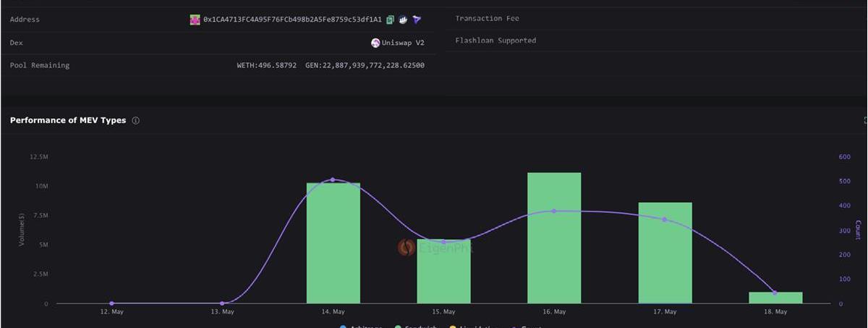Image resolution: width=868 pixels, height=328 pixels.
Task: Open the chart icon next to address
Action: 403,20
